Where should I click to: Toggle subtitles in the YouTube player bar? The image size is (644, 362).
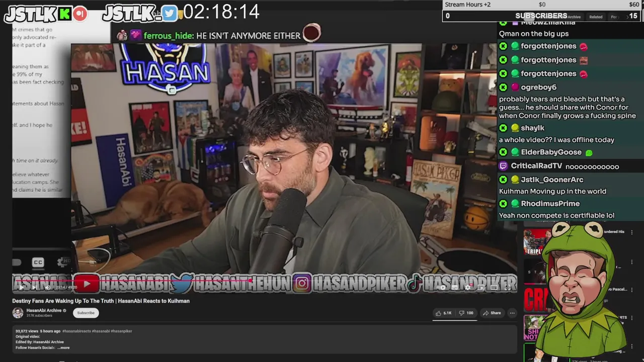pos(455,288)
